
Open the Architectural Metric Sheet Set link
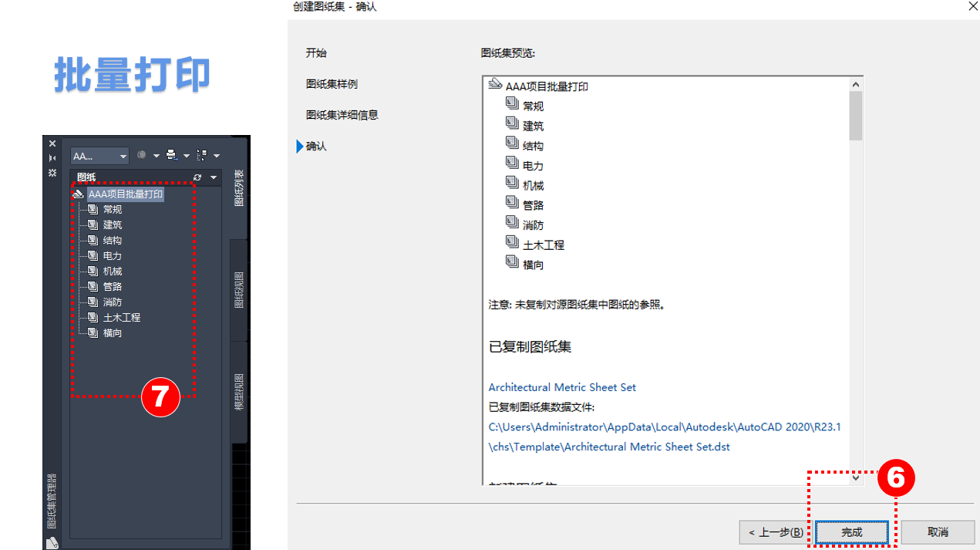click(x=561, y=387)
